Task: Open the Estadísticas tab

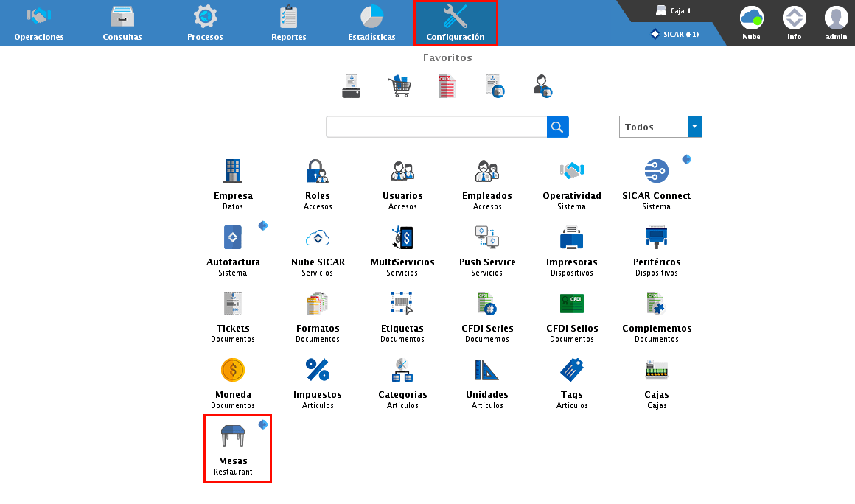Action: pos(371,23)
